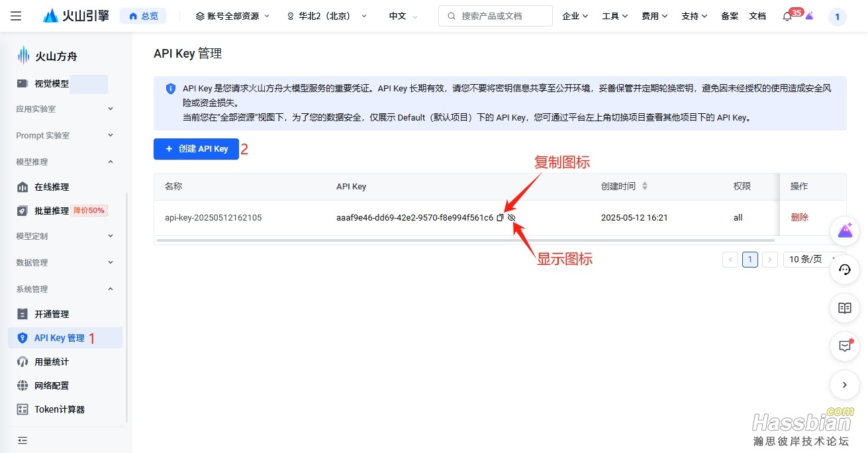Screen dimensions: 868x453
Task: Expand the Prompt 实验室 section
Action: point(65,135)
